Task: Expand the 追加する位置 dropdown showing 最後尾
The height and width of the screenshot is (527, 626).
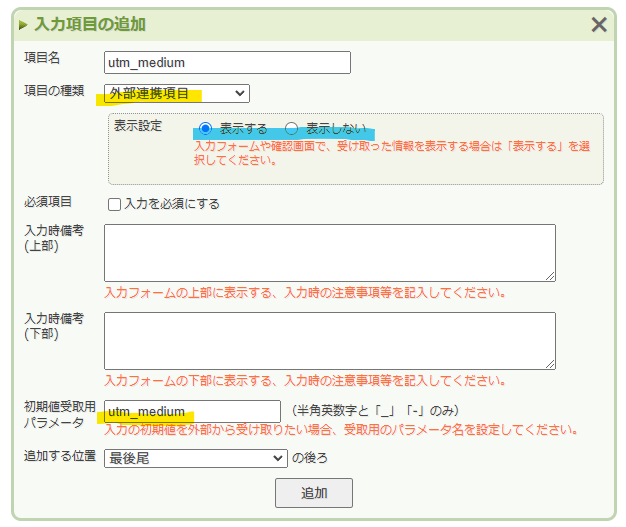Action: tap(195, 458)
